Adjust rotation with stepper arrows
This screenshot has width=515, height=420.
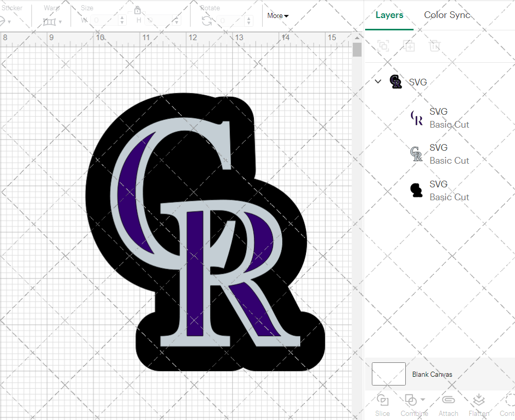tap(249, 21)
